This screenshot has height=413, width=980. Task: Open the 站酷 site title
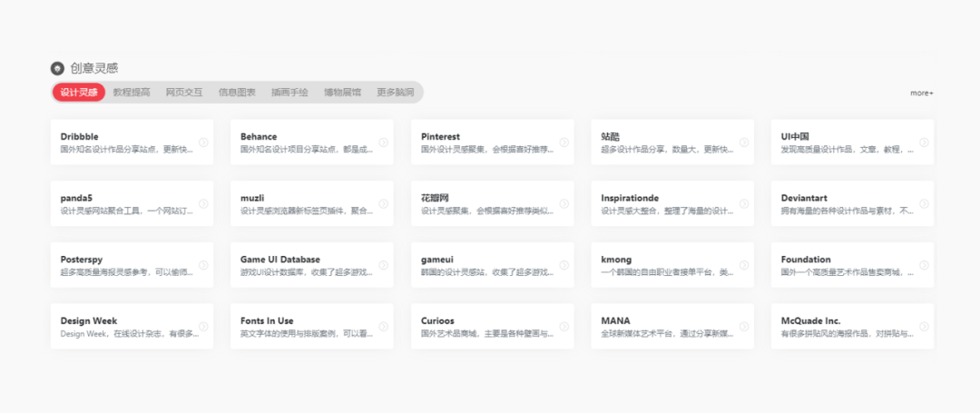pos(611,136)
